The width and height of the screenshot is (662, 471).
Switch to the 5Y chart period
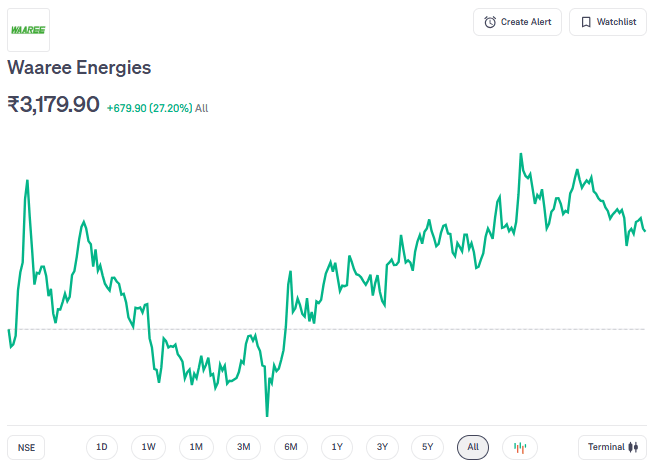click(x=428, y=447)
